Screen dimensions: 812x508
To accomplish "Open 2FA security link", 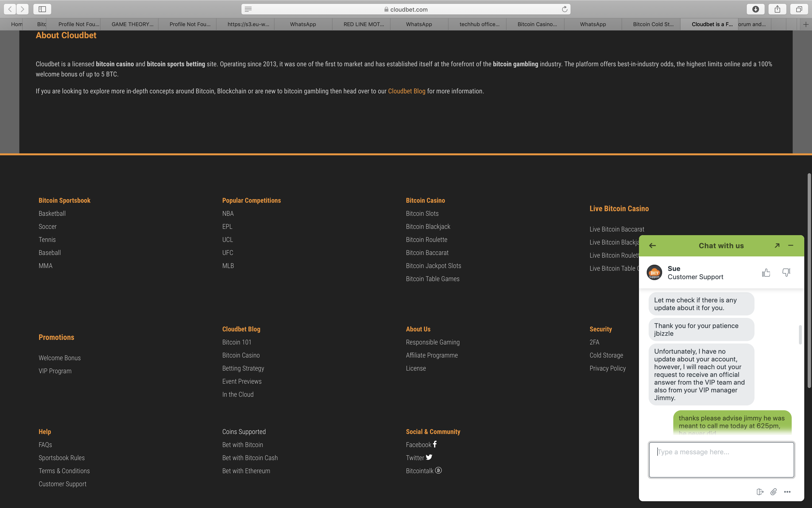I will point(594,342).
